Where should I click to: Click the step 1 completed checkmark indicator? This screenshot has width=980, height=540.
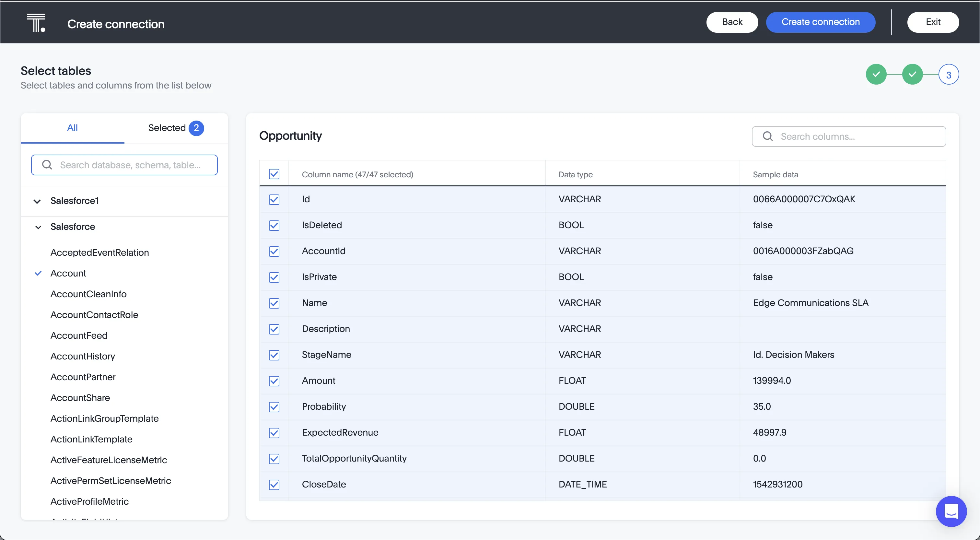877,74
